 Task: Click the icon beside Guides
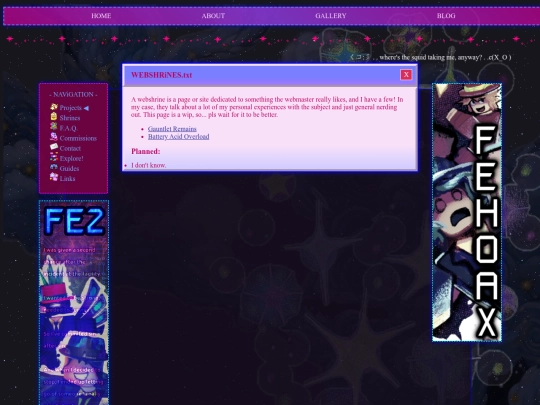pyautogui.click(x=54, y=167)
